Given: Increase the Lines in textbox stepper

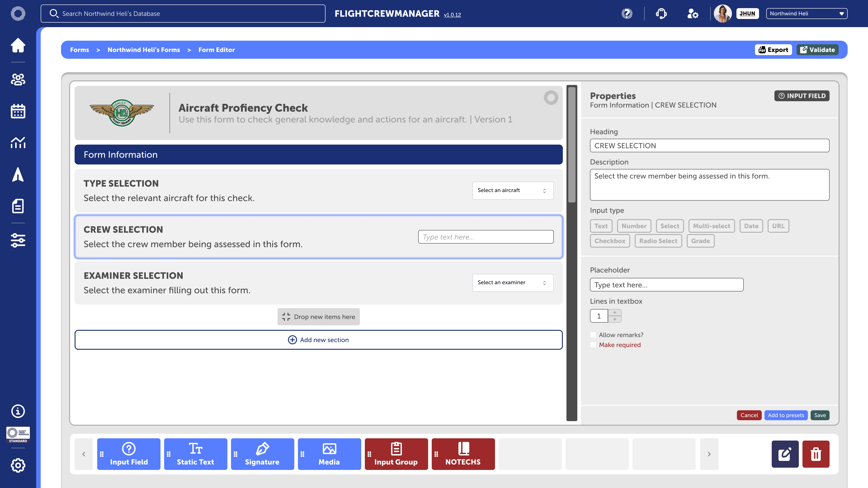Looking at the screenshot, I should pyautogui.click(x=615, y=312).
